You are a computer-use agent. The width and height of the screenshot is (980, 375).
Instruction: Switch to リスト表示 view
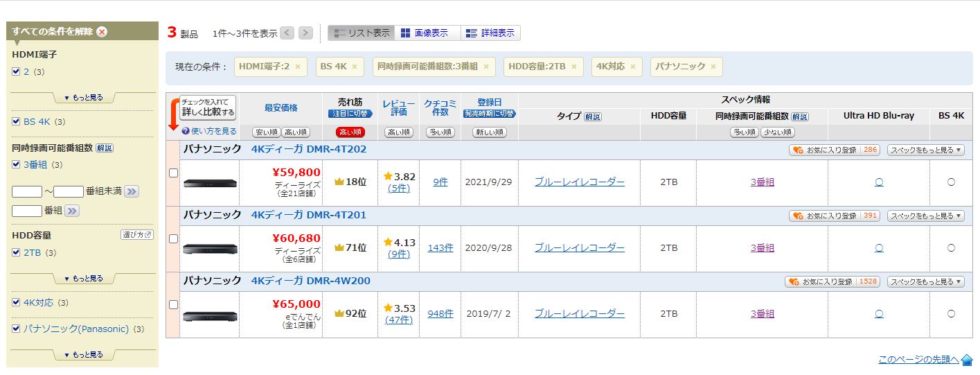[361, 33]
